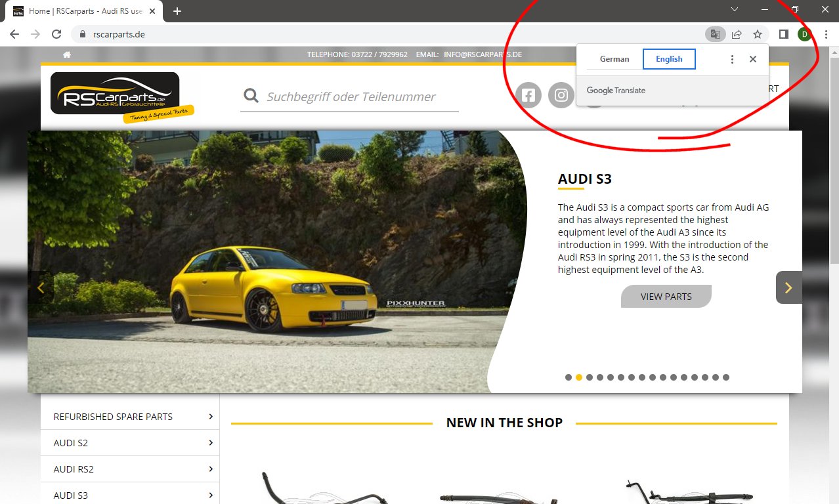Click the share page icon
Viewport: 839px width, 504px height.
pos(737,34)
